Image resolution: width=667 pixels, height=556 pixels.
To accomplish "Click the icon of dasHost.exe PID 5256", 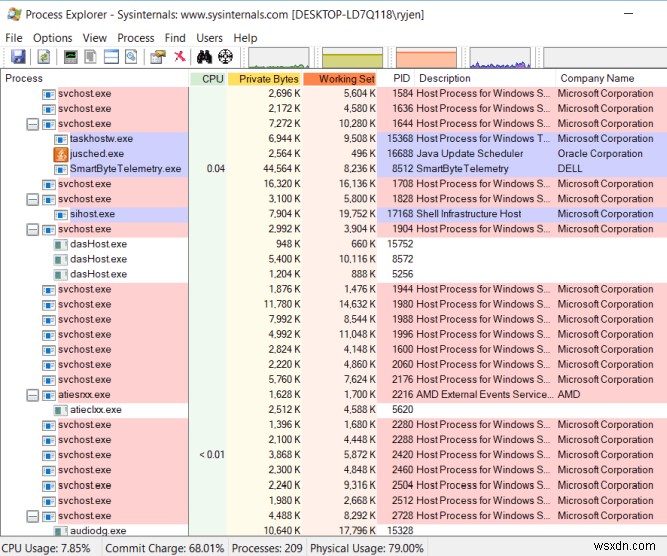I will click(60, 274).
